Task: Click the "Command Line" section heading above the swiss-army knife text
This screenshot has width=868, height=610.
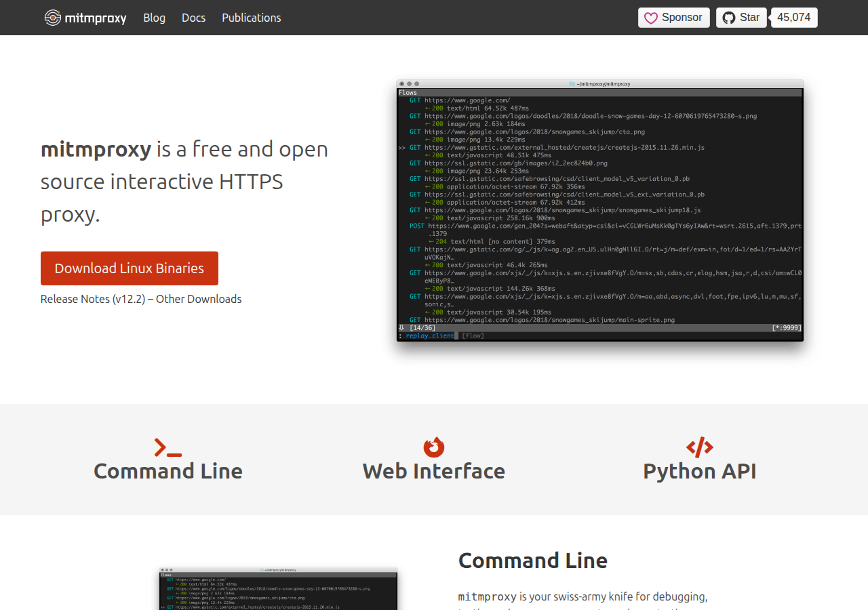Action: click(x=533, y=561)
